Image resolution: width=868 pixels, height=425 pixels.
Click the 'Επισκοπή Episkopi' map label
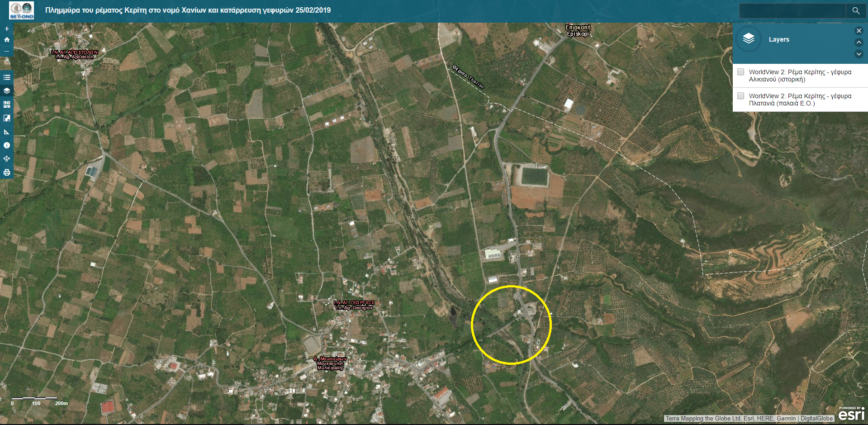click(x=578, y=31)
